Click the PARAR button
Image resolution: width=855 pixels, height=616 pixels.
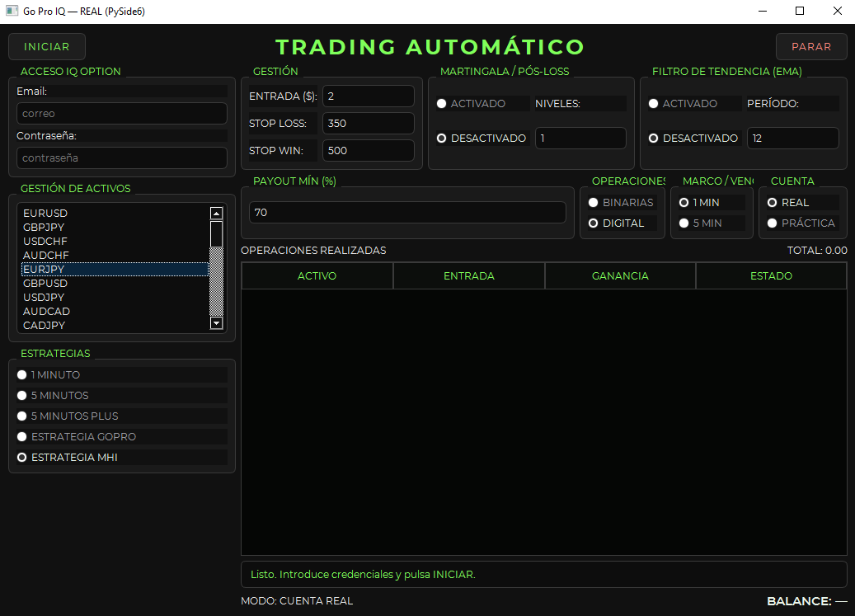point(811,47)
